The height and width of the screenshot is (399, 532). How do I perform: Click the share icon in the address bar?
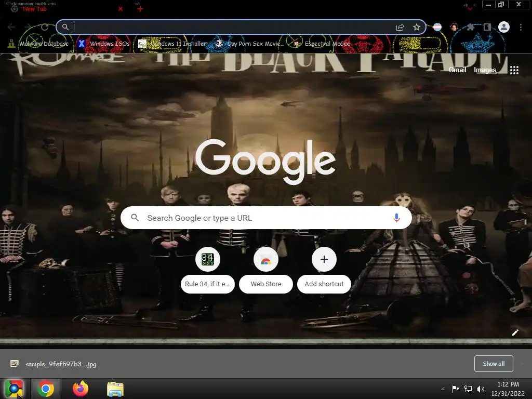(x=400, y=27)
